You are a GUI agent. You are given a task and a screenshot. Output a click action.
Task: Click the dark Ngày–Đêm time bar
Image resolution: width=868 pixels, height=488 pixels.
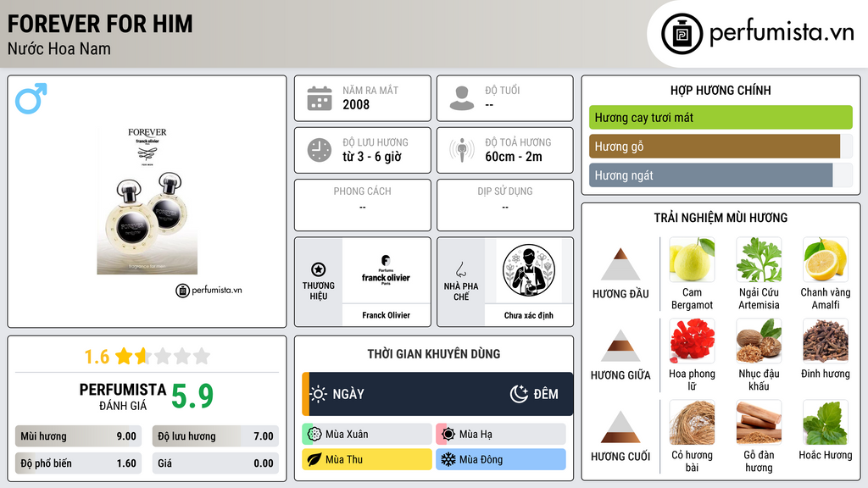coord(437,394)
